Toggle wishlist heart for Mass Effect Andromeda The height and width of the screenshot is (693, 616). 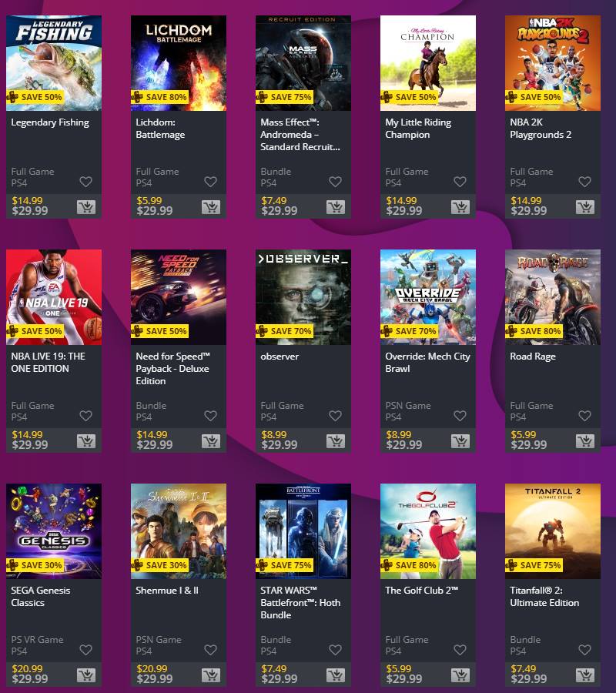tap(336, 182)
